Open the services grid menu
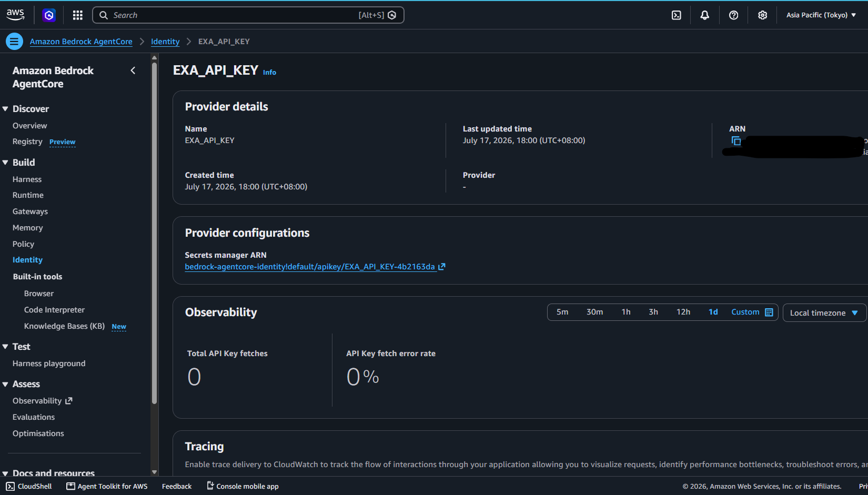The image size is (868, 495). point(78,15)
